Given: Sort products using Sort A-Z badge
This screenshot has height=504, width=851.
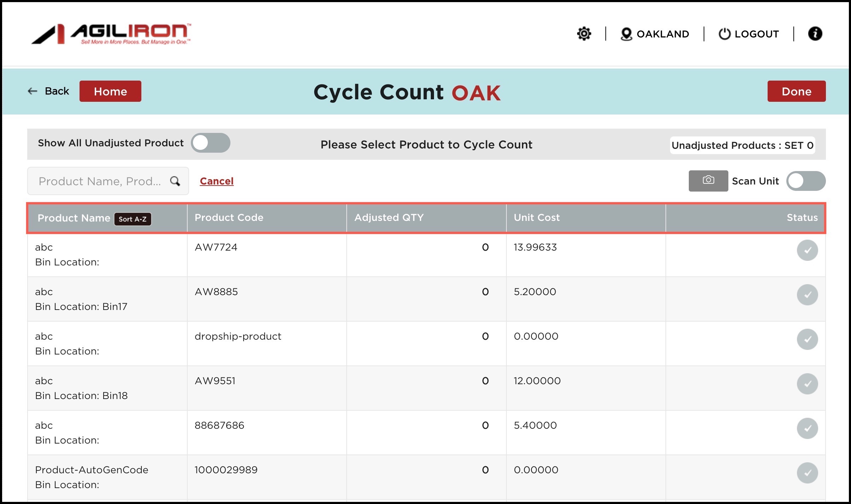Looking at the screenshot, I should pos(133,219).
